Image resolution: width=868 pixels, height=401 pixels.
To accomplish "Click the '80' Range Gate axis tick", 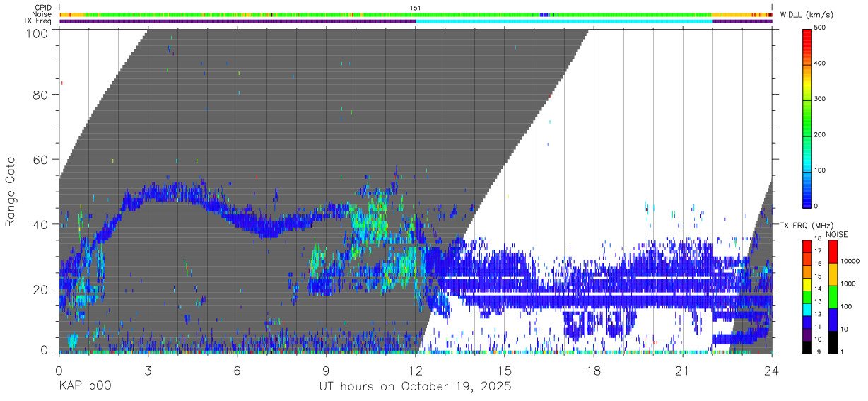I will pyautogui.click(x=41, y=95).
